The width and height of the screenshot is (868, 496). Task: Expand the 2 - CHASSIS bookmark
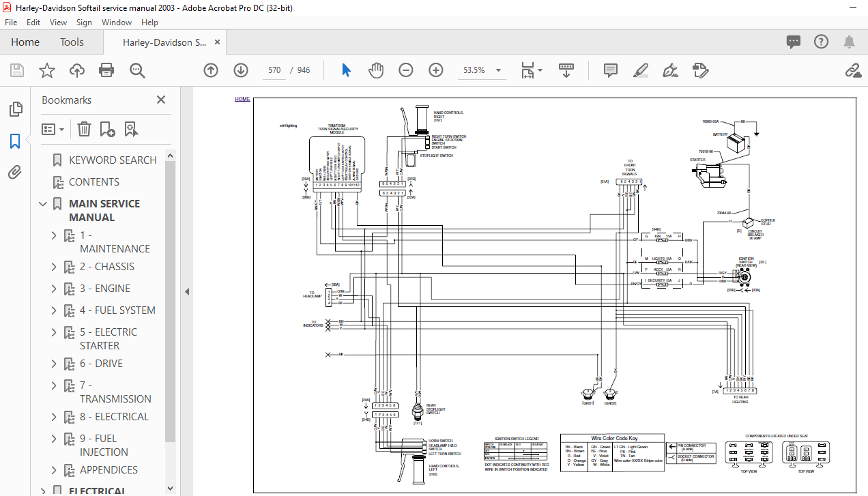(x=54, y=267)
